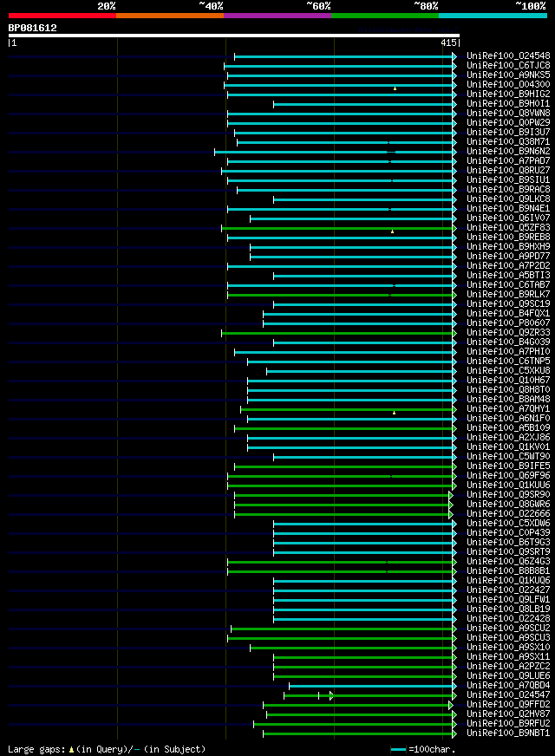Open the UniRef100_C6TJC8 hit label
The width and height of the screenshot is (555, 756).
[508, 66]
